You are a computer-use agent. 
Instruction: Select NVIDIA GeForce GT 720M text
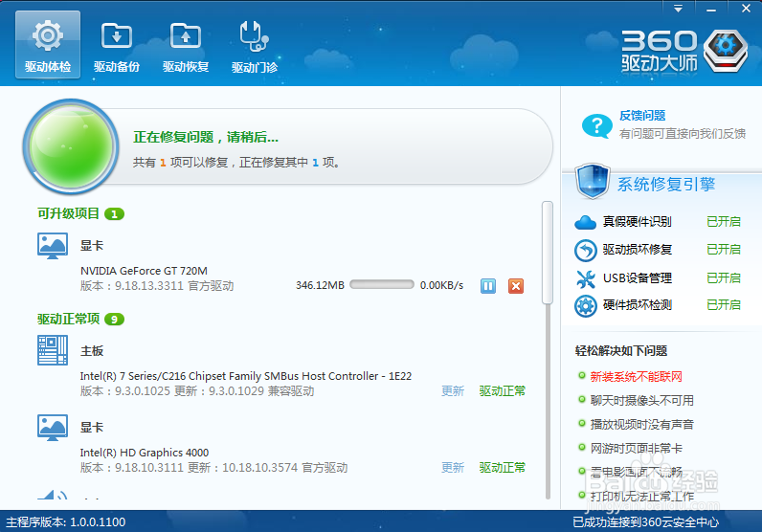144,271
